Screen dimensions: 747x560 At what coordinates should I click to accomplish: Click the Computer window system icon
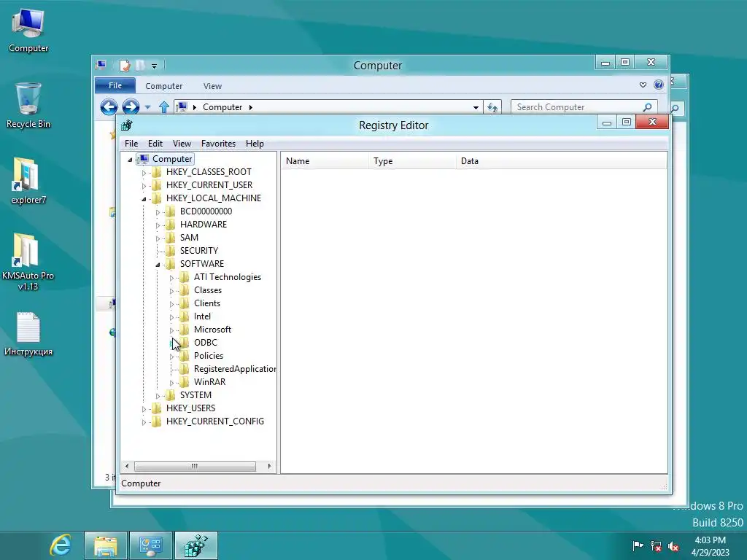101,64
